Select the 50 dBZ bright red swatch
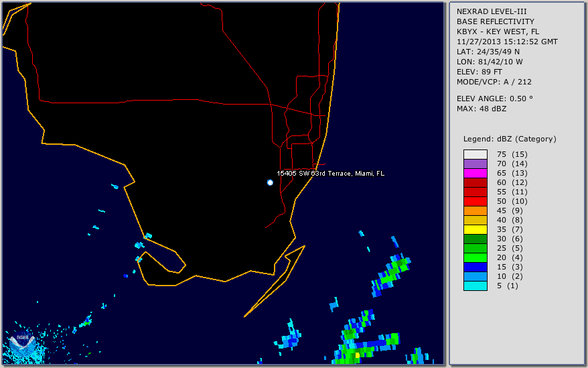The image size is (588, 368). (x=475, y=201)
